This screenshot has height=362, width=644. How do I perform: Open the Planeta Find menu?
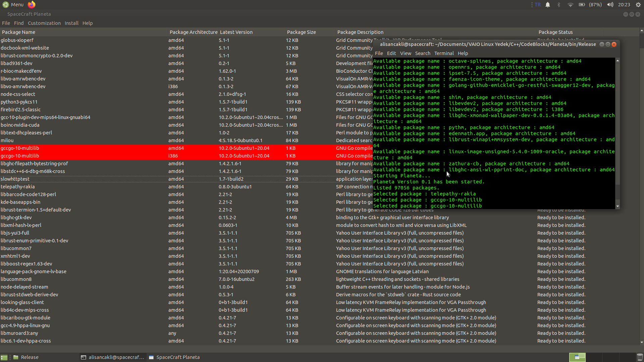[x=19, y=23]
